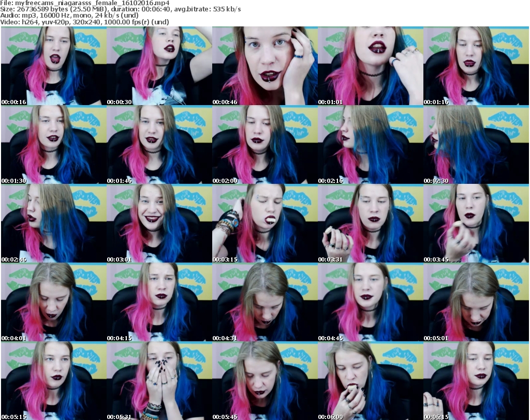Image resolution: width=530 pixels, height=420 pixels.
Task: Click the hands-over-face frame at 00:05:31
Action: (159, 381)
